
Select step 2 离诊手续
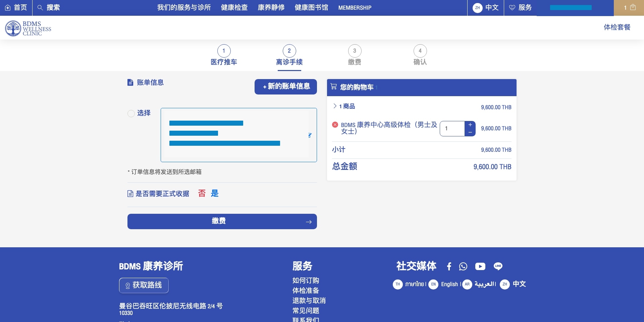[289, 56]
